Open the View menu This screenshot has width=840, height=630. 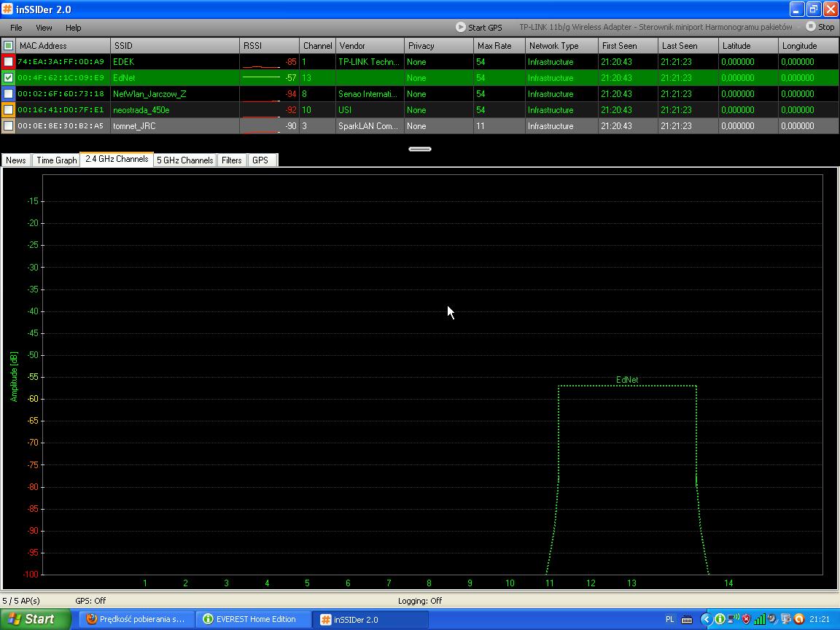tap(44, 27)
